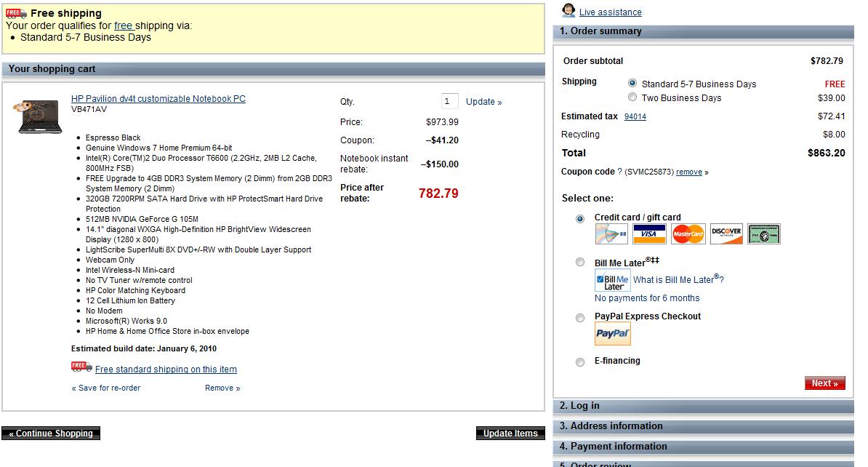
Task: Click the Bill Me Later logo
Action: 612,280
